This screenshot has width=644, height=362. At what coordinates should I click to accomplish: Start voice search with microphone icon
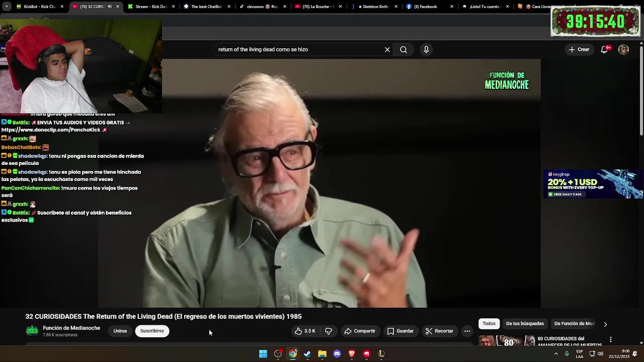(x=426, y=49)
